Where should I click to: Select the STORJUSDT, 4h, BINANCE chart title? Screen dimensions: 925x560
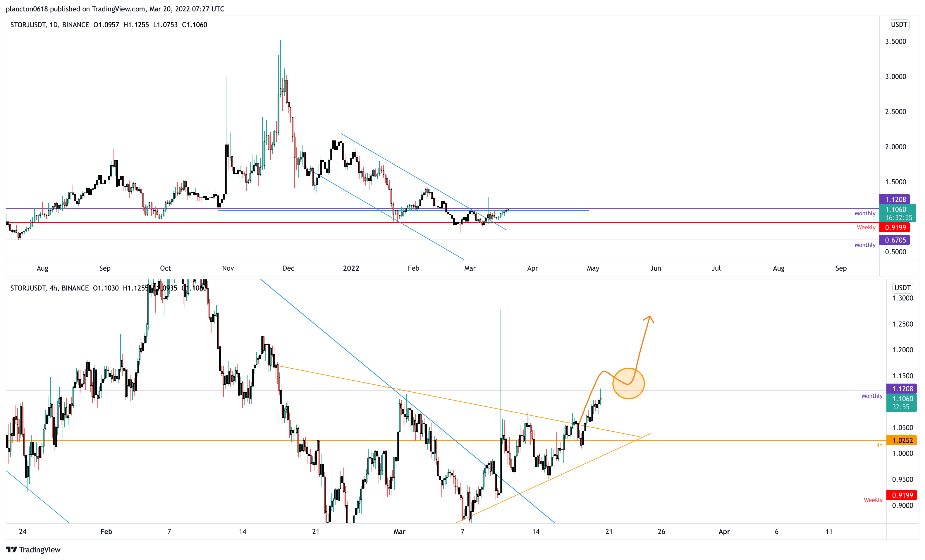(x=49, y=288)
